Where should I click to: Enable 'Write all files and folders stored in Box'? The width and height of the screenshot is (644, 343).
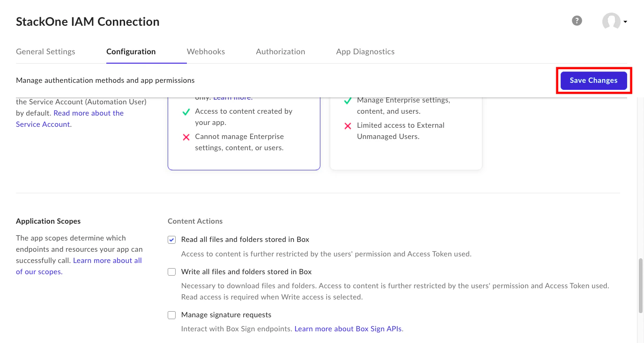[171, 271]
